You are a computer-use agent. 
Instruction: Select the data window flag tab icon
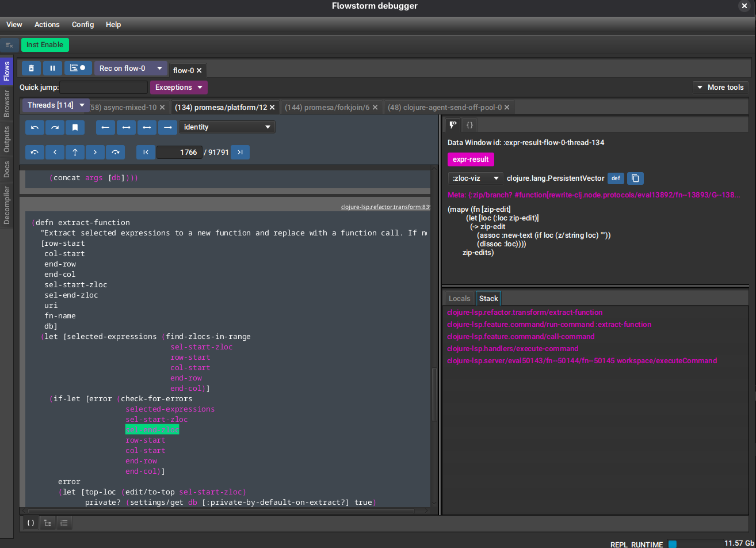[453, 124]
